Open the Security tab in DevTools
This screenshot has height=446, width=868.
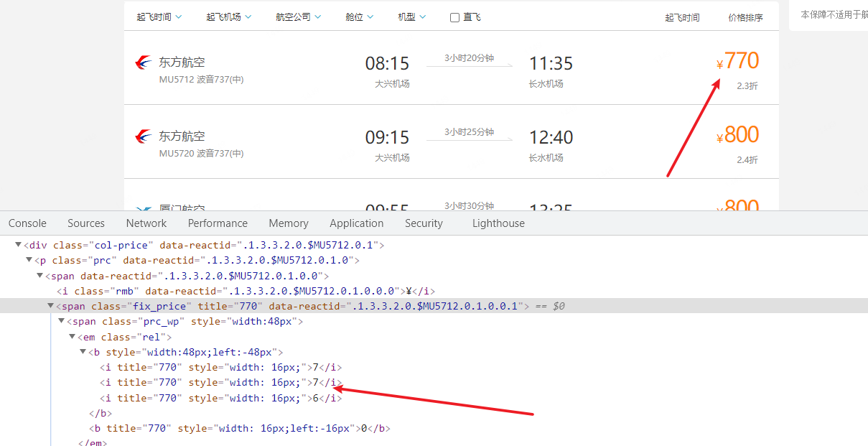point(424,223)
